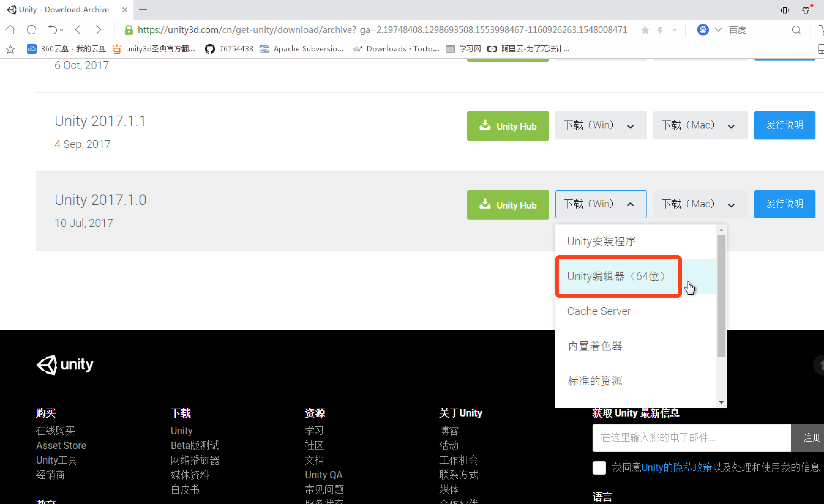Navigate forward with the right arrow
Image resolution: width=824 pixels, height=504 pixels.
98,30
